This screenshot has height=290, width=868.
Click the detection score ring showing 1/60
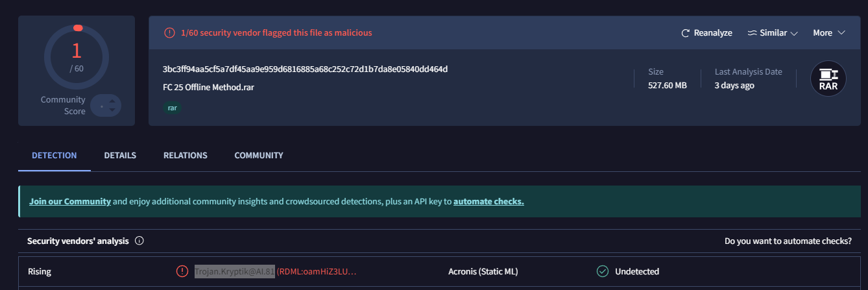point(77,56)
